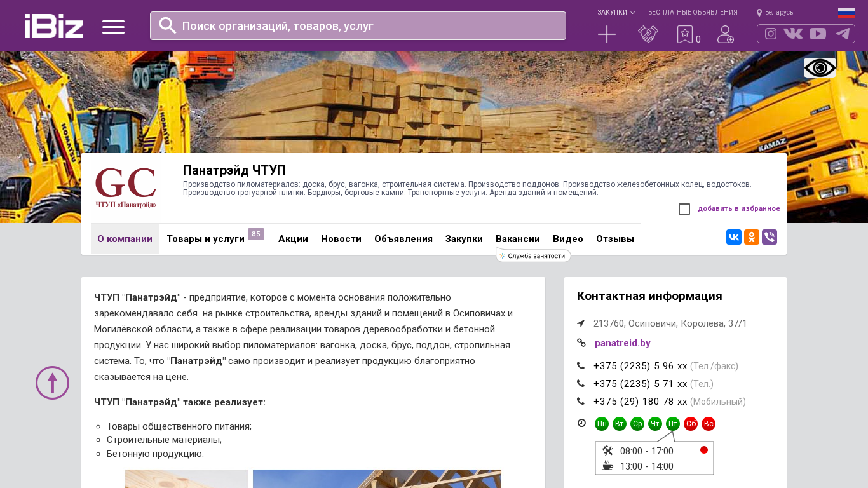Viewport: 868px width, 488px height.
Task: Select Saturday (Сб) schedule circle
Action: point(691,424)
